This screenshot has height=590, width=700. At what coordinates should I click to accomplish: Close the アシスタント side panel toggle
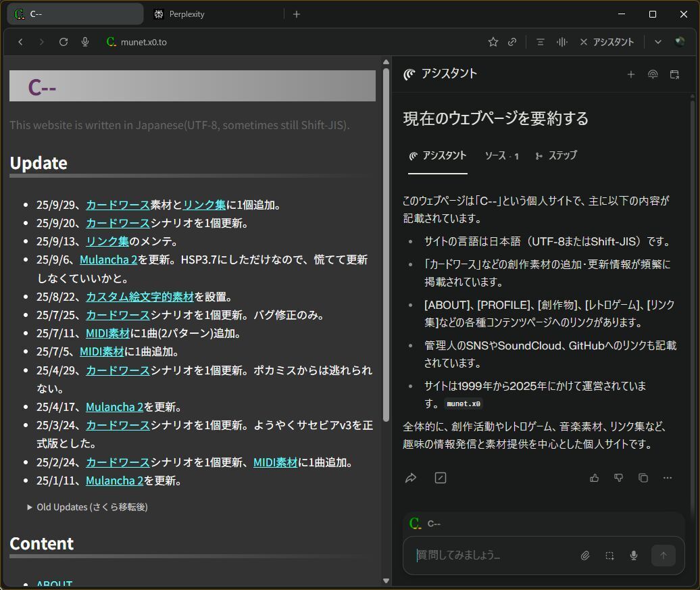point(607,42)
